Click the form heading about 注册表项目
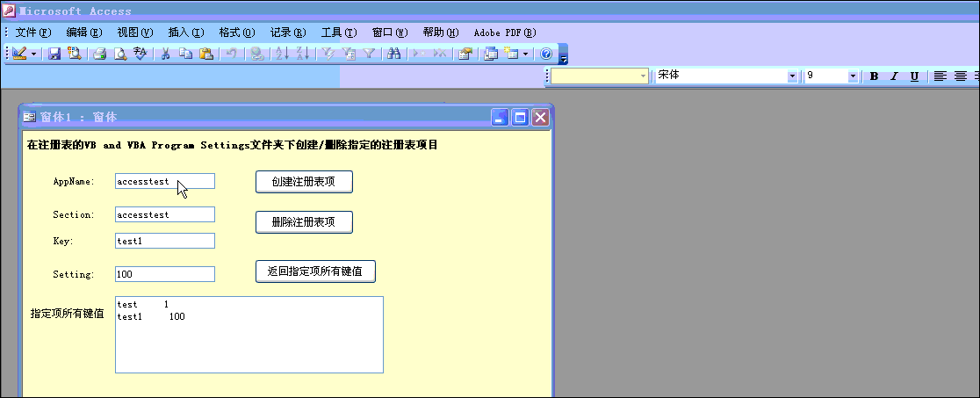The width and height of the screenshot is (980, 398). pyautogui.click(x=233, y=145)
